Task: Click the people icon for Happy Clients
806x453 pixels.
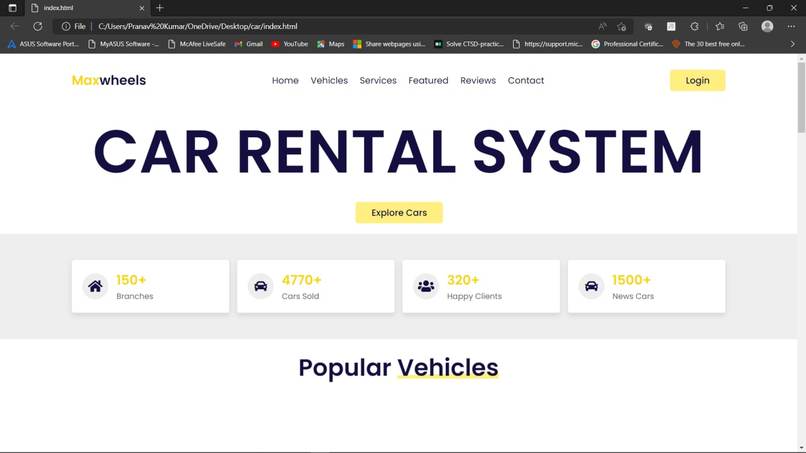Action: 426,286
